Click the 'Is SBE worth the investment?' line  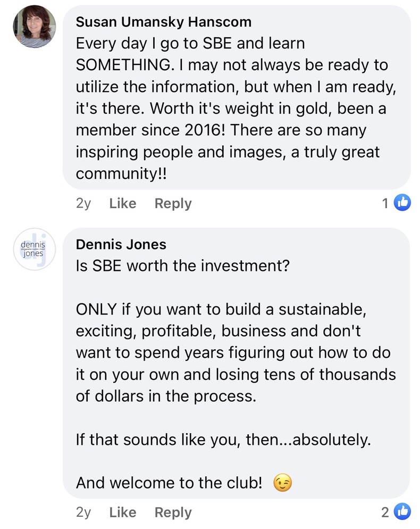[182, 266]
